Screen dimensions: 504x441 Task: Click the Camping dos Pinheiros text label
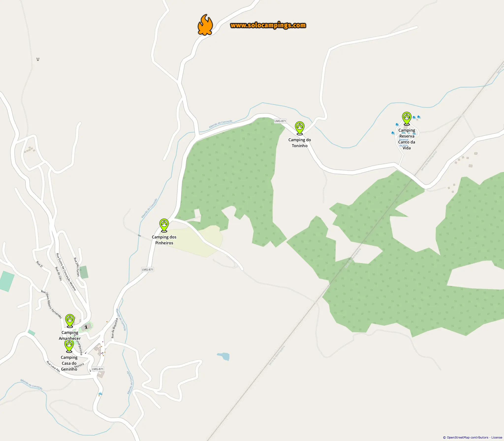164,240
